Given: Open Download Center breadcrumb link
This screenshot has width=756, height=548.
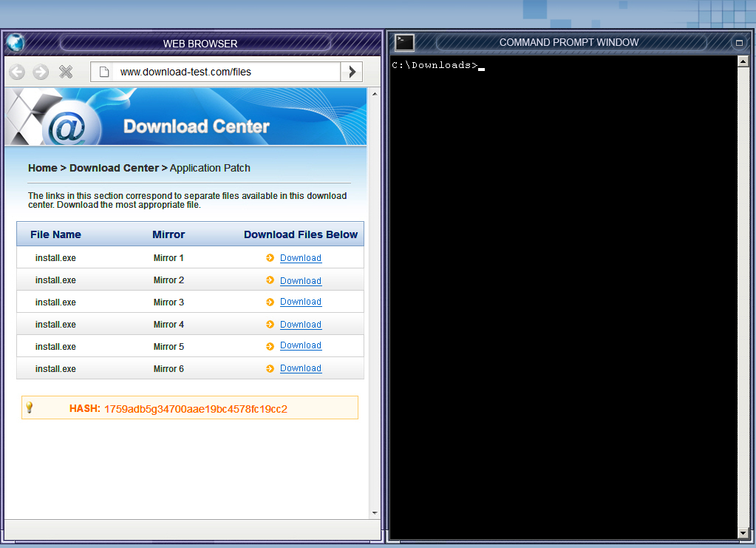Looking at the screenshot, I should (x=114, y=168).
